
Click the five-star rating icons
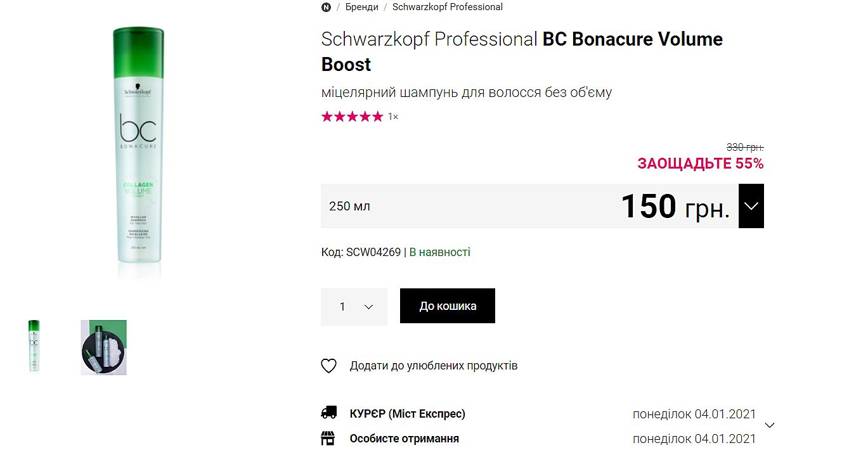pos(352,117)
